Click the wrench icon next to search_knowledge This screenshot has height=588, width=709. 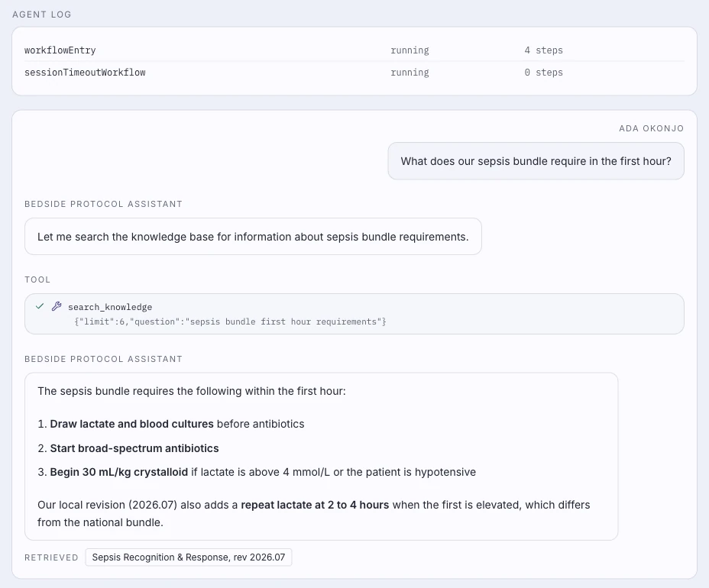(x=57, y=306)
